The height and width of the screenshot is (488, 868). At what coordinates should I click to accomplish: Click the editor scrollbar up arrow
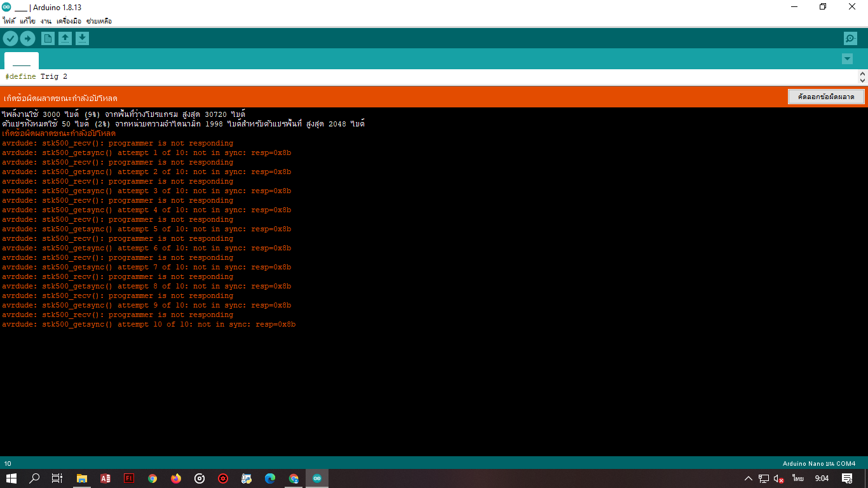click(862, 74)
